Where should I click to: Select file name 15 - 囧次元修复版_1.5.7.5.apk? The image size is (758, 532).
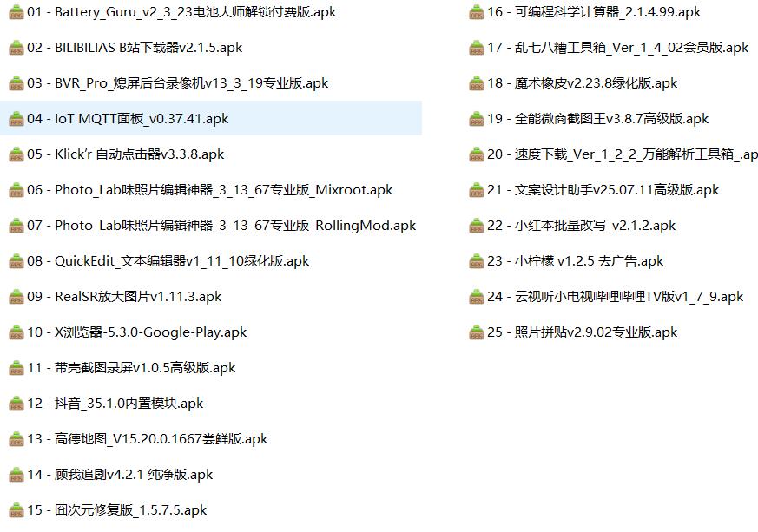(117, 509)
